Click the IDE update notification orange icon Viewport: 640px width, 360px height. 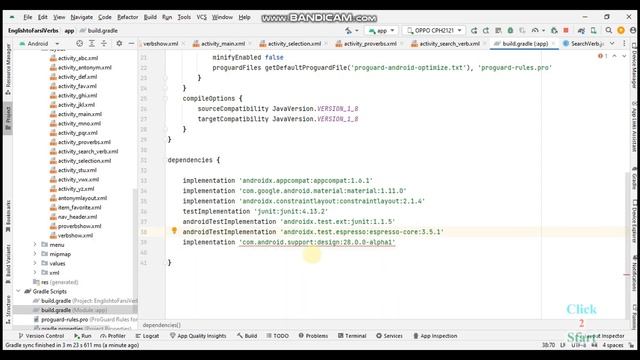coord(621,31)
